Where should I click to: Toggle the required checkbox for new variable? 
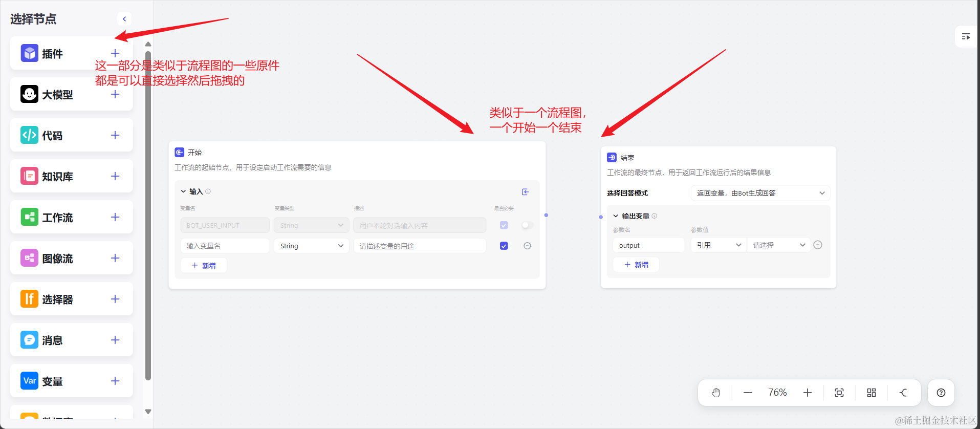504,246
